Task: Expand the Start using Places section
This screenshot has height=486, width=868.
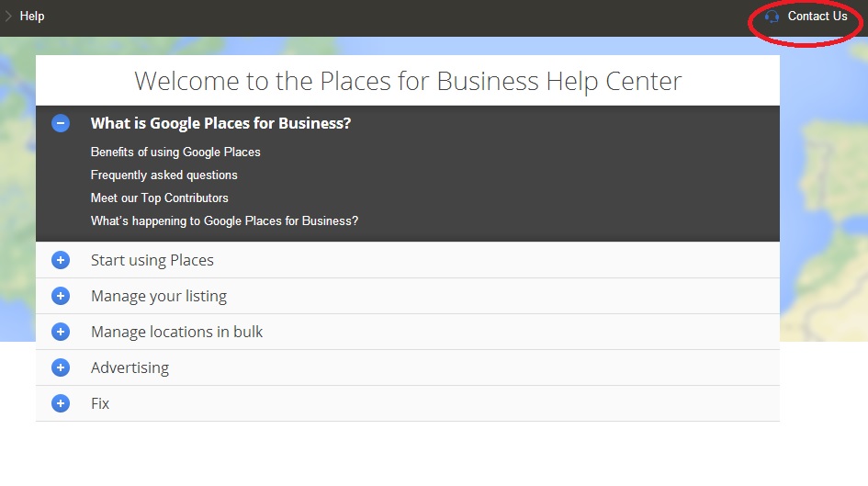Action: coord(152,260)
